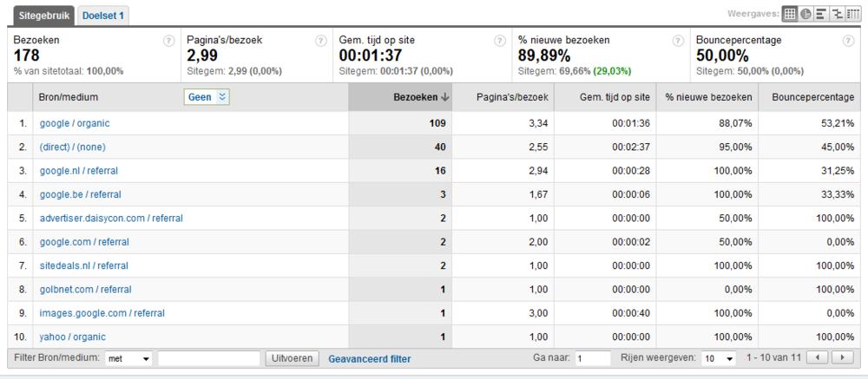Open help icon next to Bezoeken
This screenshot has height=379, width=868.
click(169, 41)
